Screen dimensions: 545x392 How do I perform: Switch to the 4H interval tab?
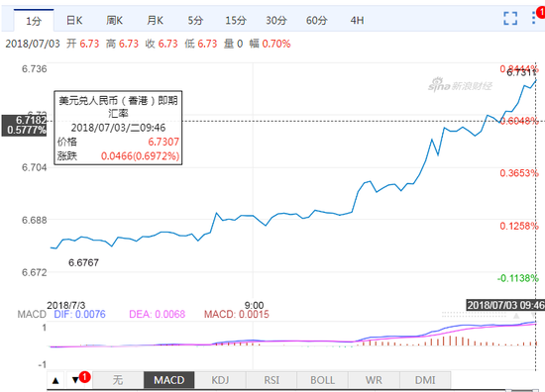(x=357, y=21)
